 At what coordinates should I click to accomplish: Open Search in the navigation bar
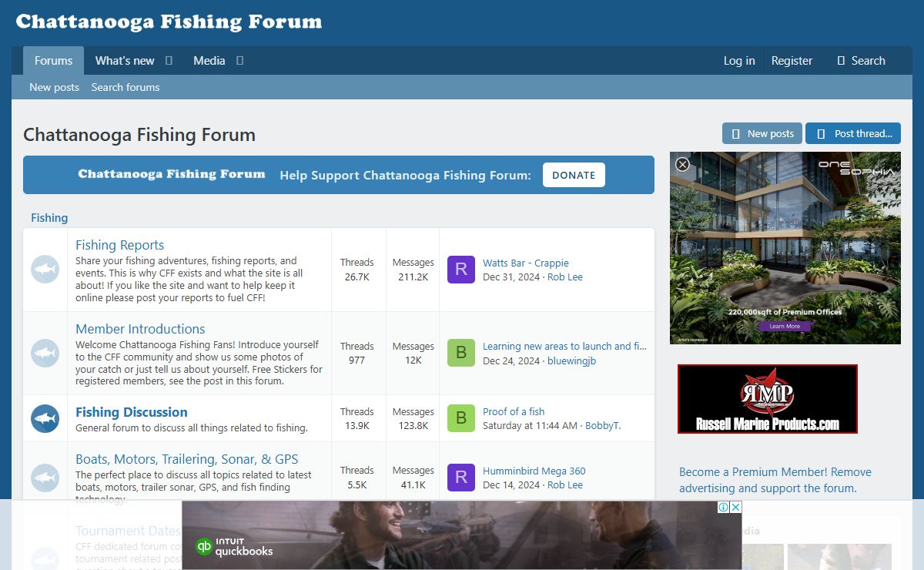pos(861,61)
